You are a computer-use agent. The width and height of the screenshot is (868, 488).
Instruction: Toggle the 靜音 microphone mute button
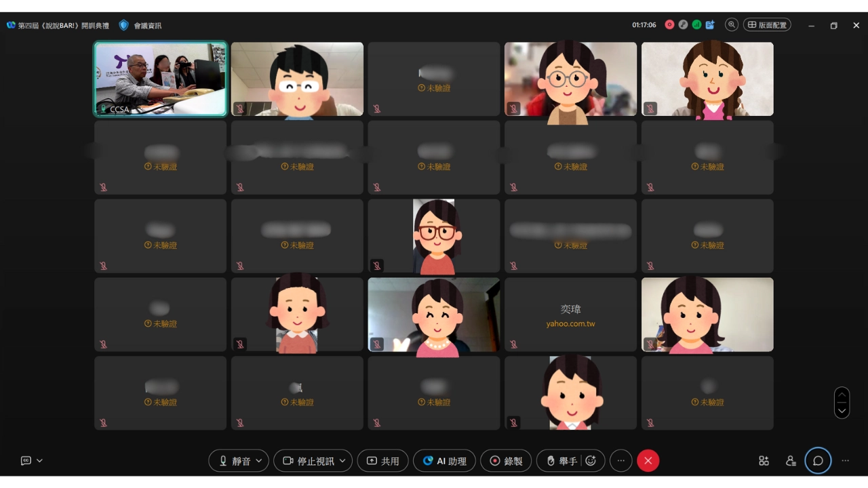click(x=234, y=461)
